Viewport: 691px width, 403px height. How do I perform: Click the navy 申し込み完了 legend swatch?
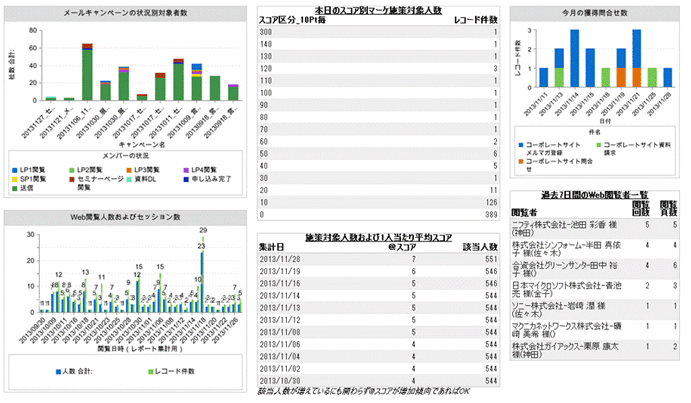(186, 179)
